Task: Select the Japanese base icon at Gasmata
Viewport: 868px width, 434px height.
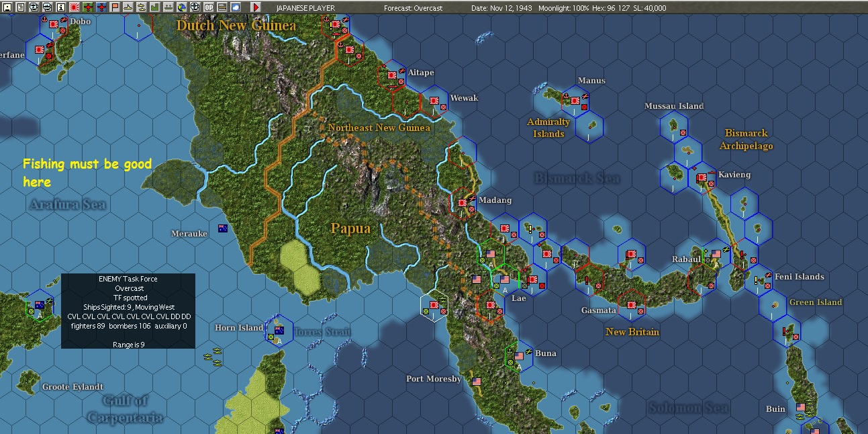Action: 632,306
